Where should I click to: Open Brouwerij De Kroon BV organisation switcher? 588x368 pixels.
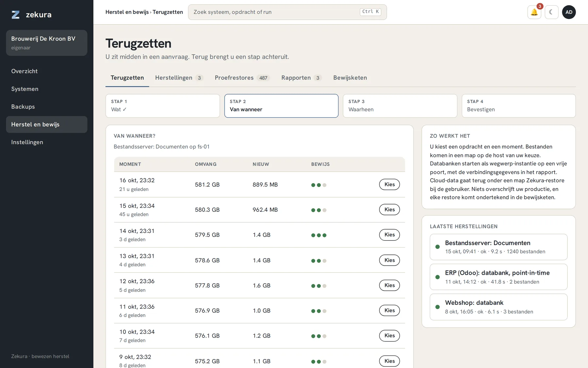[x=47, y=43]
